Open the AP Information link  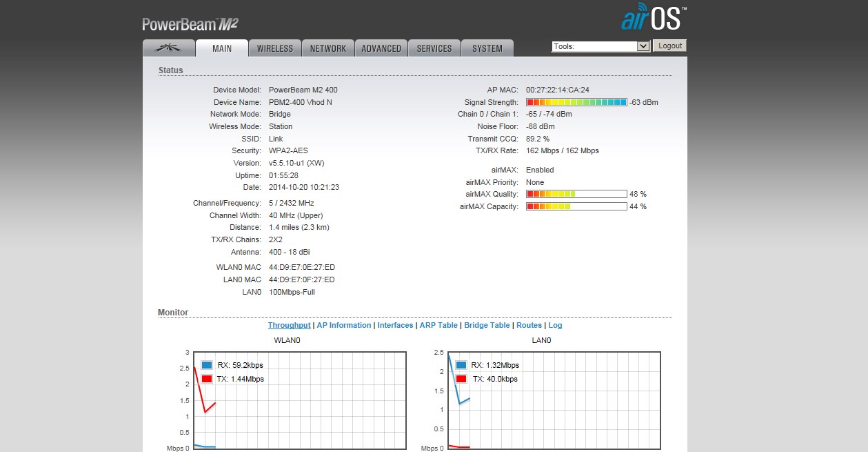pyautogui.click(x=344, y=325)
